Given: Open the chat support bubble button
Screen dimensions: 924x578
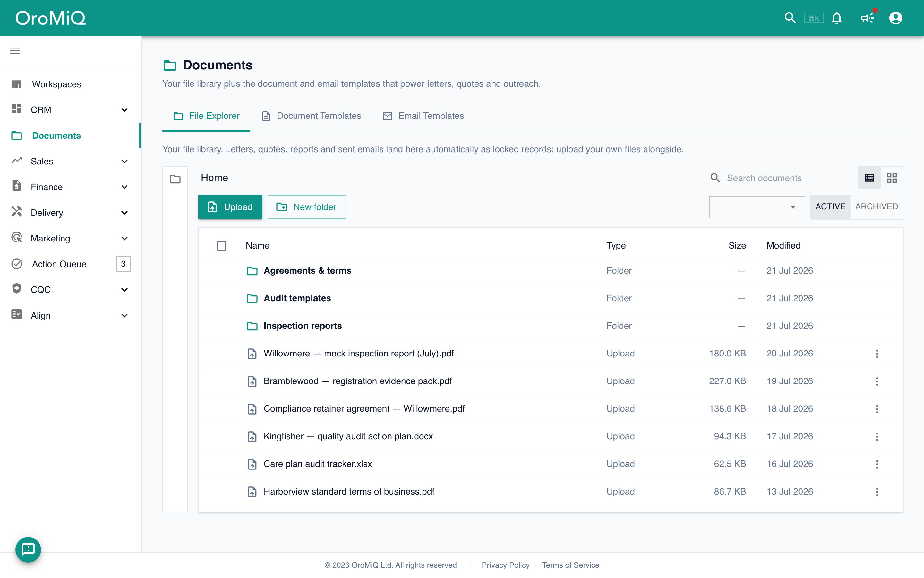Looking at the screenshot, I should point(28,549).
